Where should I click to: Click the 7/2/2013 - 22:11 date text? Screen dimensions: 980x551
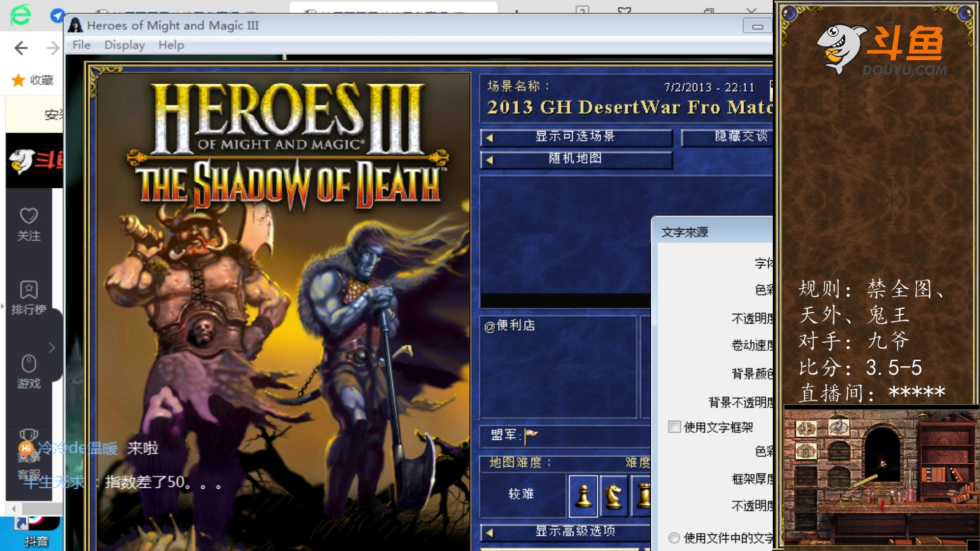pyautogui.click(x=709, y=87)
